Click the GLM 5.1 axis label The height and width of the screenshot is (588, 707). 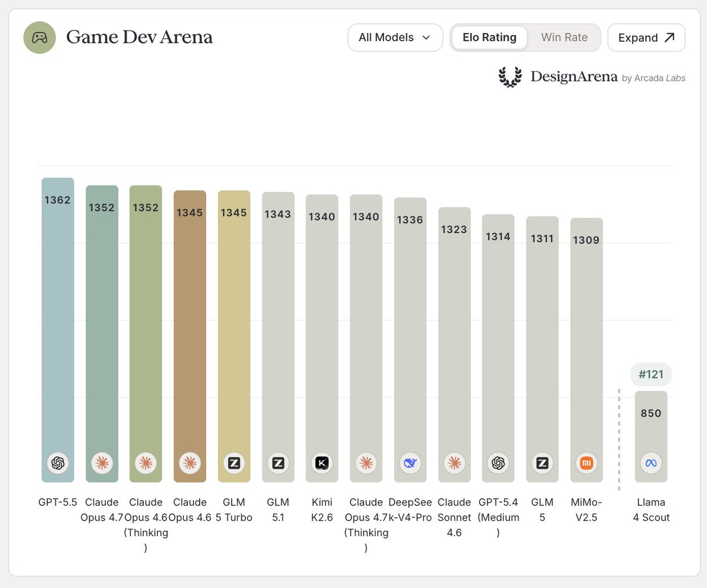278,510
